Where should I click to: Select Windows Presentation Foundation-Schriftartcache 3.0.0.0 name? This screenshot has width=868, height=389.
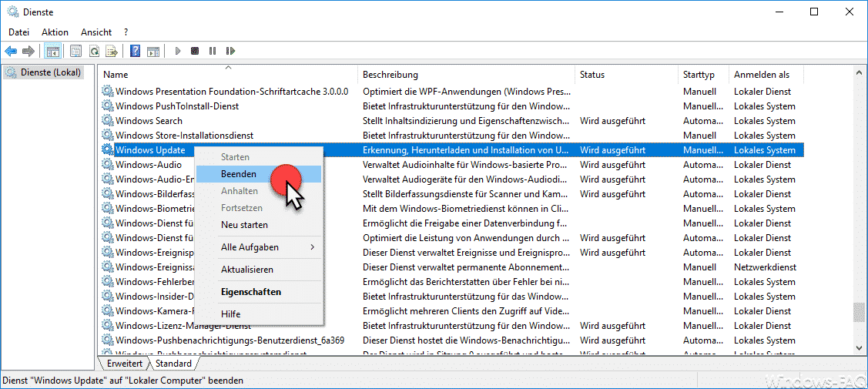(232, 92)
